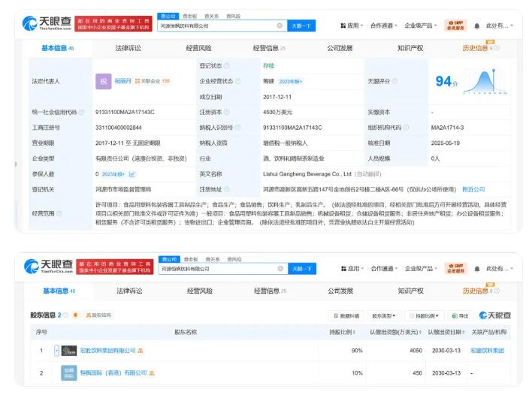Click the 宏胜饮料集团有限公司 shareholder logo thumbnail
Screen dimensions: 532x401
[69, 351]
